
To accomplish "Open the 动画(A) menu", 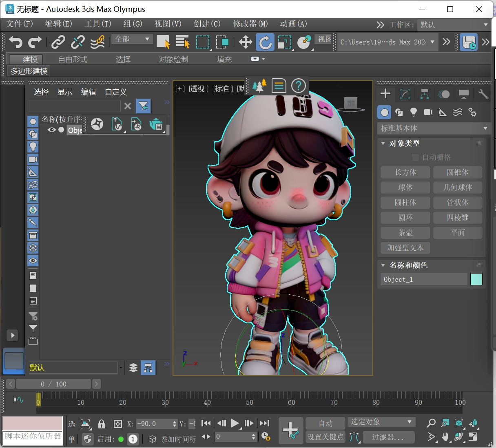I will tap(293, 24).
